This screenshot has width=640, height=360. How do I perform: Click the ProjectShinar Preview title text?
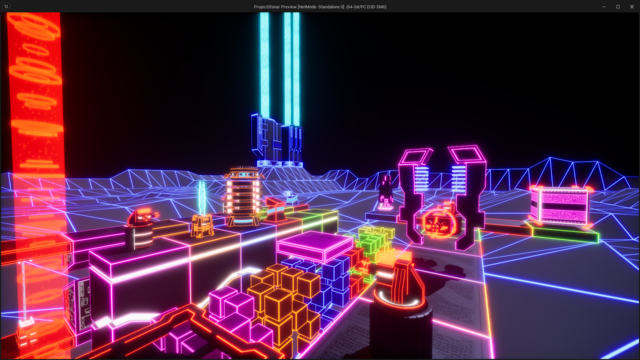(320, 7)
